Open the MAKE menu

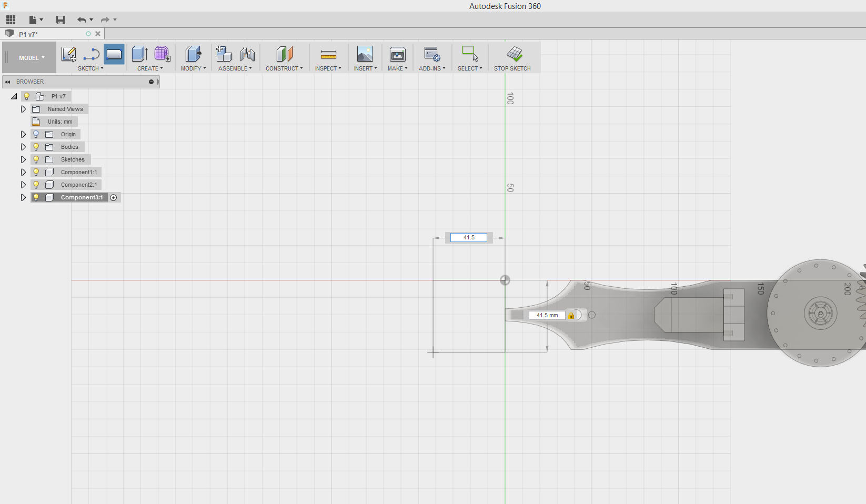point(398,68)
